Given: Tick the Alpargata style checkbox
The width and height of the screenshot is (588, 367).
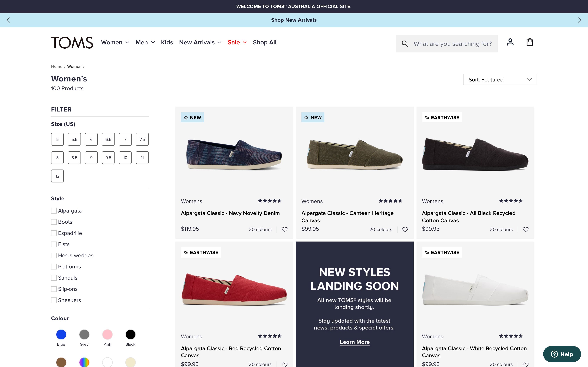Looking at the screenshot, I should point(54,211).
